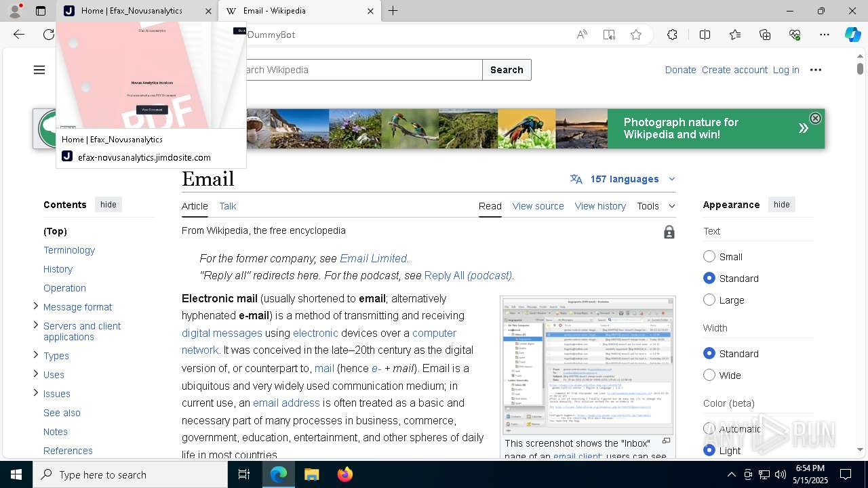
Task: Open immersive reader icon in address bar
Action: tap(609, 35)
